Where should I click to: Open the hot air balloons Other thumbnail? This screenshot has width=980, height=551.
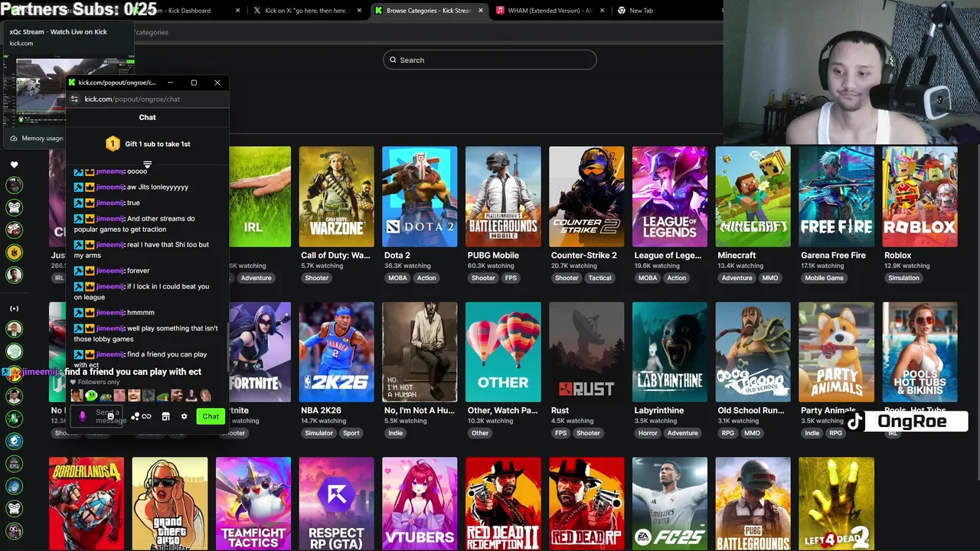[503, 352]
